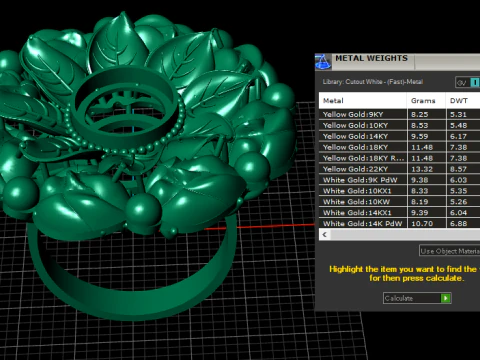Select the Yellow Gold:18KY row
Image resolution: width=480 pixels, height=360 pixels.
pyautogui.click(x=399, y=147)
